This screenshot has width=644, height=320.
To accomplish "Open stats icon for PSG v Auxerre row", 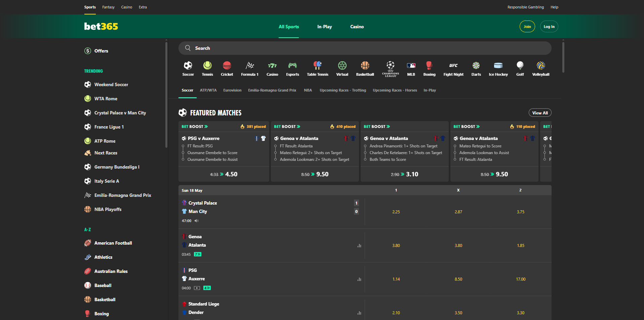I will pos(359,279).
